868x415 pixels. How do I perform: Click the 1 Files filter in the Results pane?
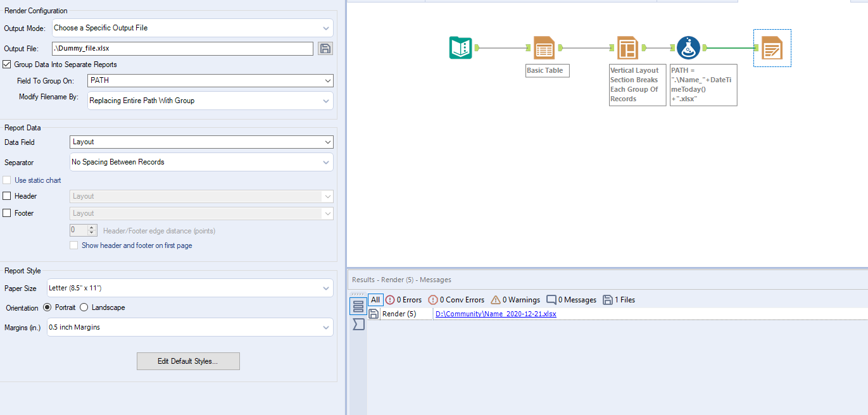point(619,299)
